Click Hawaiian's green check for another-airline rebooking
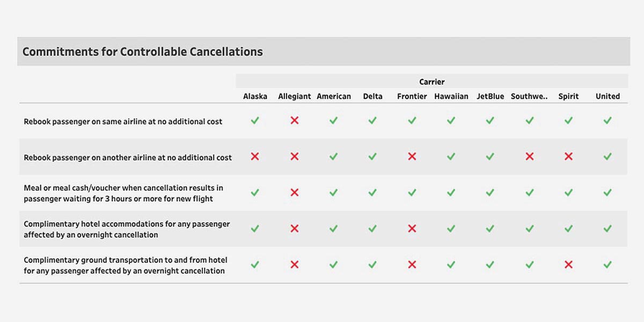Image resolution: width=644 pixels, height=322 pixels. click(x=451, y=157)
